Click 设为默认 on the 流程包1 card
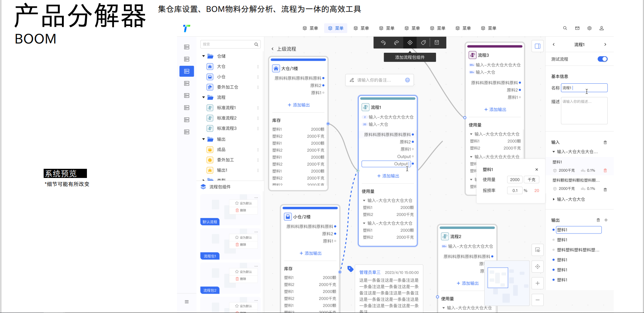Screen dimensions: 644x313 click(244, 238)
